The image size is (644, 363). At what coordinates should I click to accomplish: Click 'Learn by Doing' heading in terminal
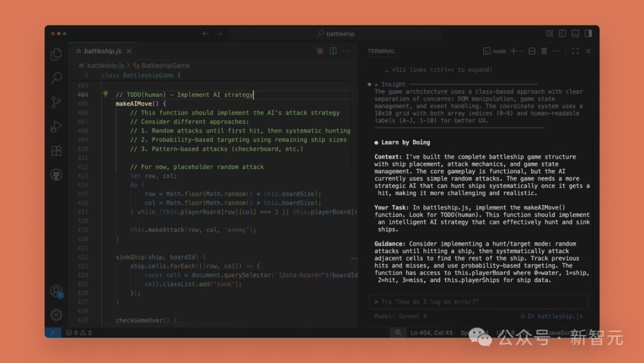[x=405, y=142]
